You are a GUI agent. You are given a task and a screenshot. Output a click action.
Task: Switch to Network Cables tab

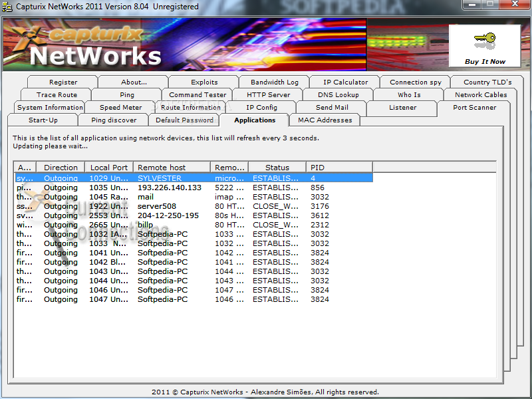point(481,94)
